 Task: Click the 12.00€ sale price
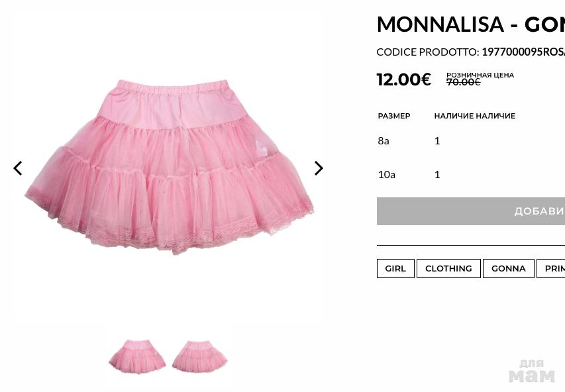403,79
